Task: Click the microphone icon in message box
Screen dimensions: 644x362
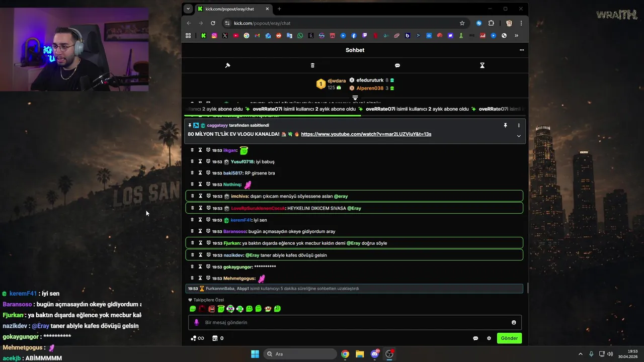Action: pos(196,322)
